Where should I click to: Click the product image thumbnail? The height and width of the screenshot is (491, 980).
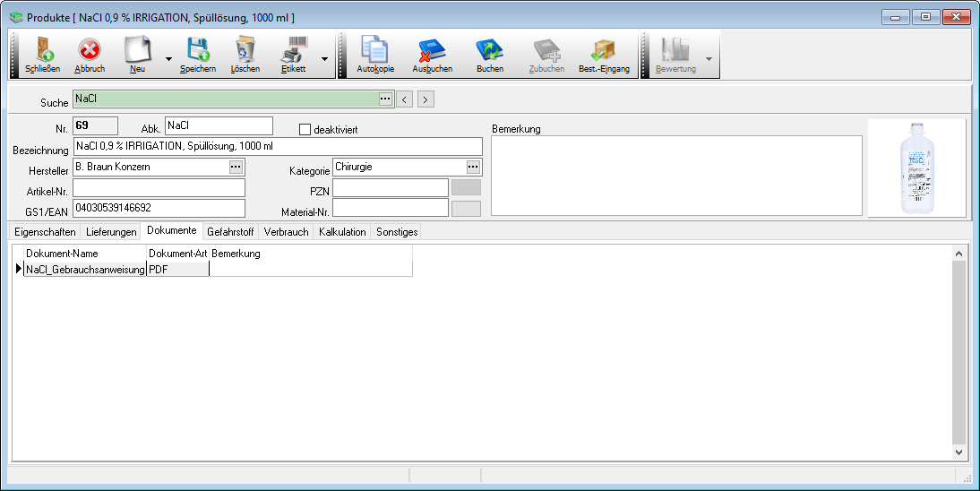coord(916,168)
